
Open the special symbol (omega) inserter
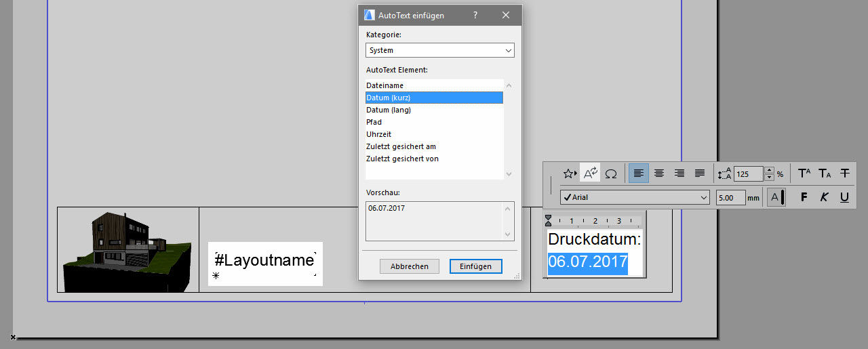[x=611, y=173]
